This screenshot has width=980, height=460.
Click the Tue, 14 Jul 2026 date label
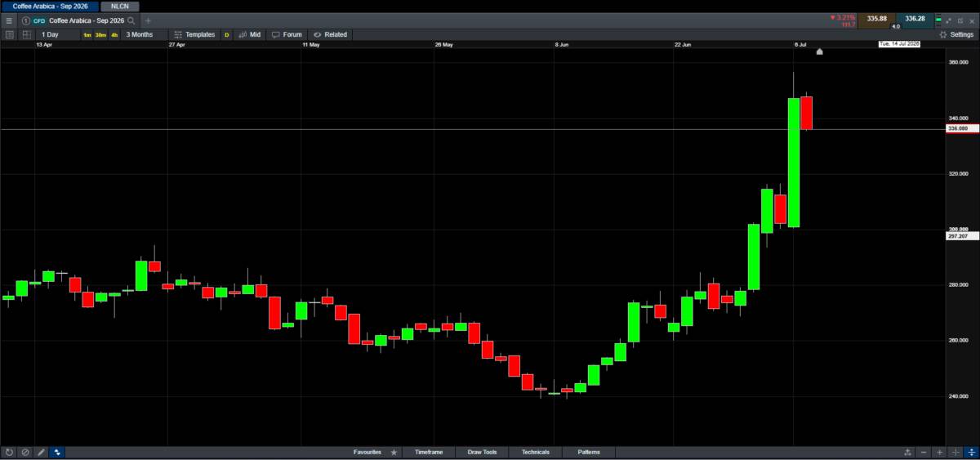coord(899,44)
